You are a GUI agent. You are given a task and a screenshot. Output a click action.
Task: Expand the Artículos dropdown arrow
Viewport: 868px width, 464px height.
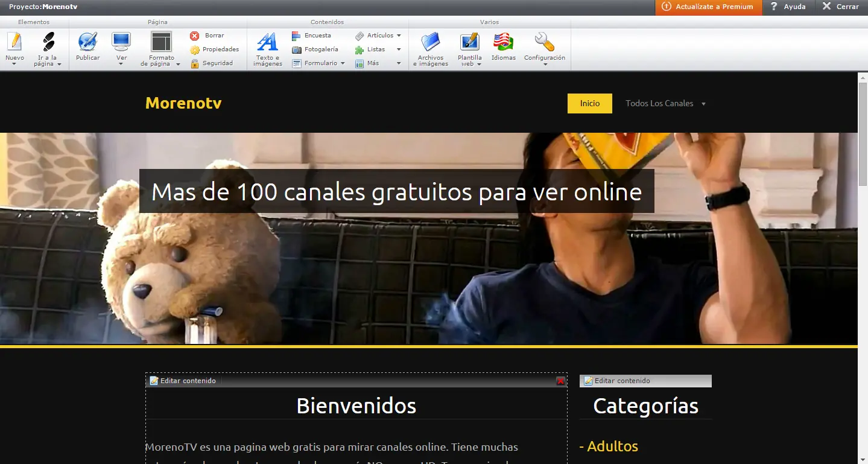point(399,36)
